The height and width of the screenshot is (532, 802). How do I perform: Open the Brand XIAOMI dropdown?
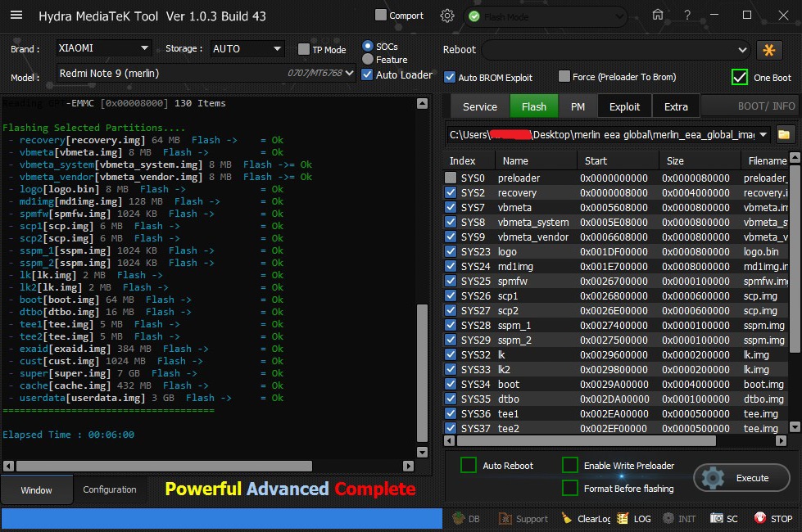104,48
